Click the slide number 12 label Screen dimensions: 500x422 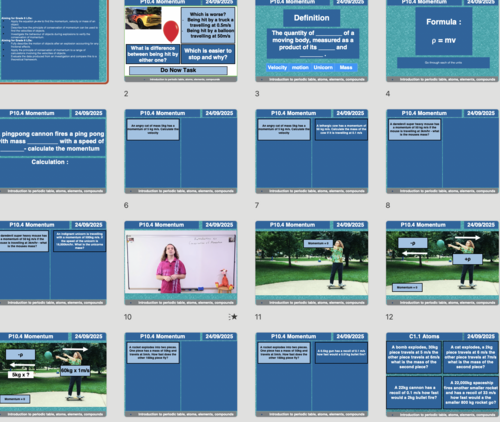point(389,317)
